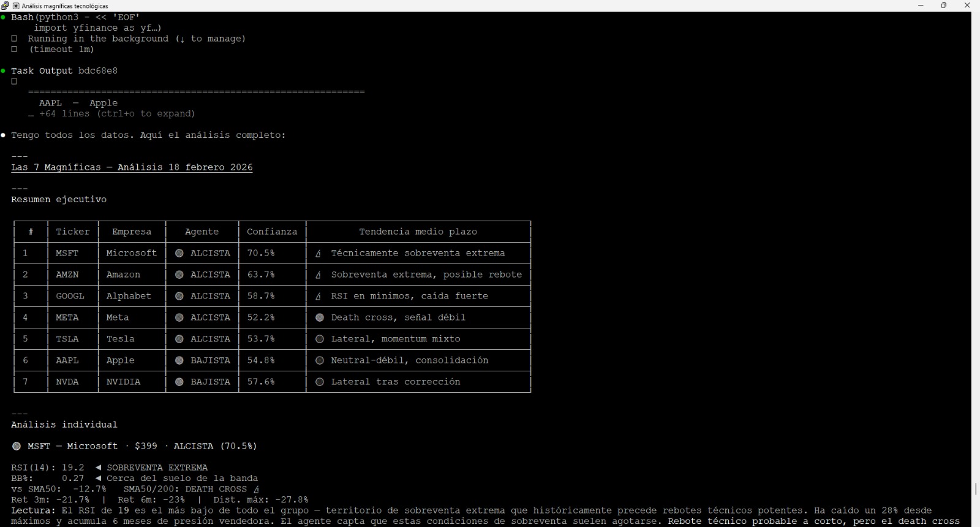This screenshot has height=527, width=980.
Task: Click the 'Resumen ejecutivo' section title
Action: (x=59, y=200)
